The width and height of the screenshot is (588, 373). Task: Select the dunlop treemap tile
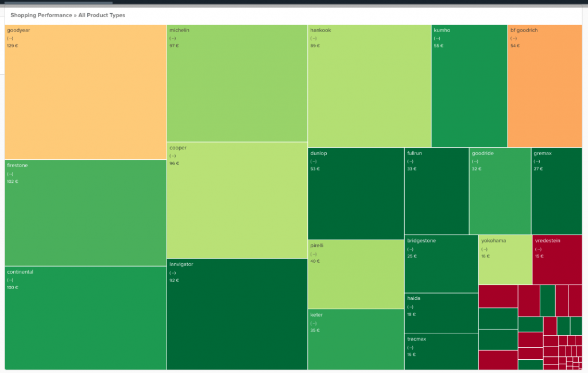[x=356, y=193]
